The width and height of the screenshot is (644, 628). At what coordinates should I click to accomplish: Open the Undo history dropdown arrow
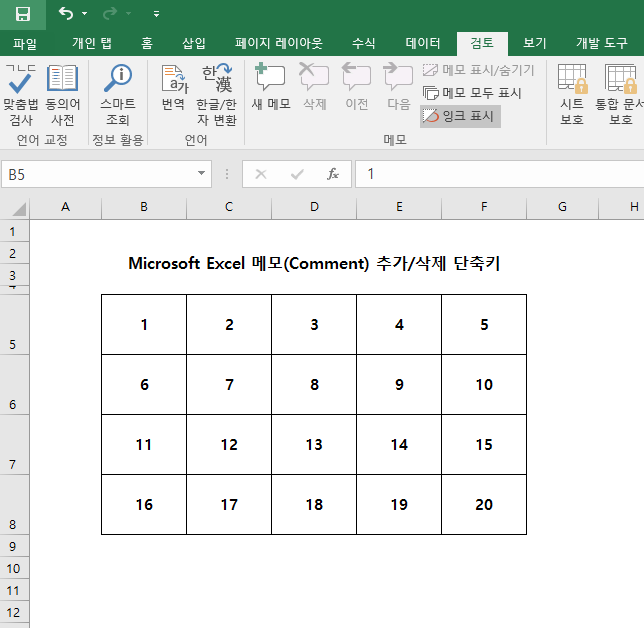pos(85,14)
